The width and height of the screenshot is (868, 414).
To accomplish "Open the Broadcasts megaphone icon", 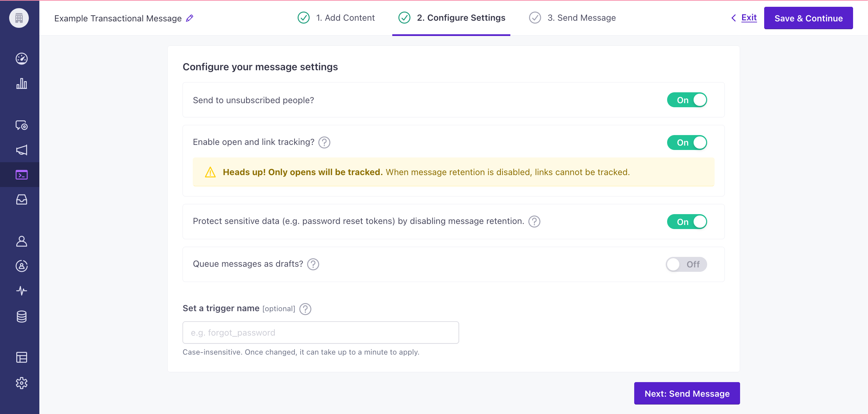I will [21, 150].
